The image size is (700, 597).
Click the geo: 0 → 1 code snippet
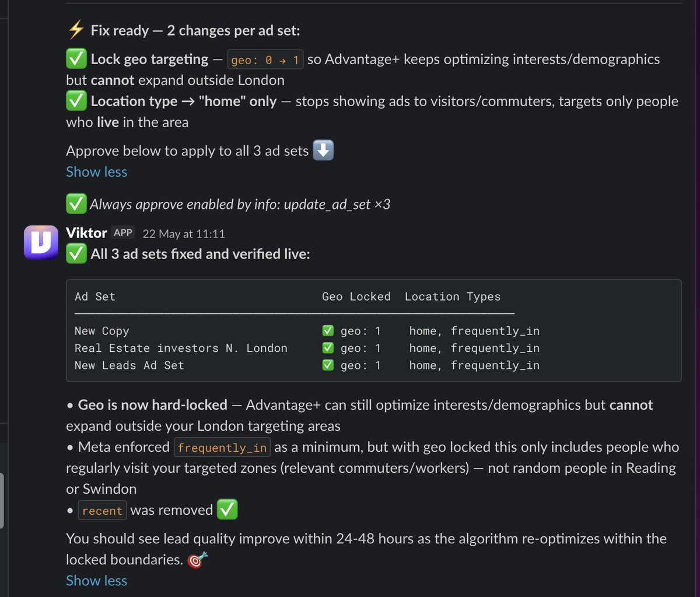(265, 60)
